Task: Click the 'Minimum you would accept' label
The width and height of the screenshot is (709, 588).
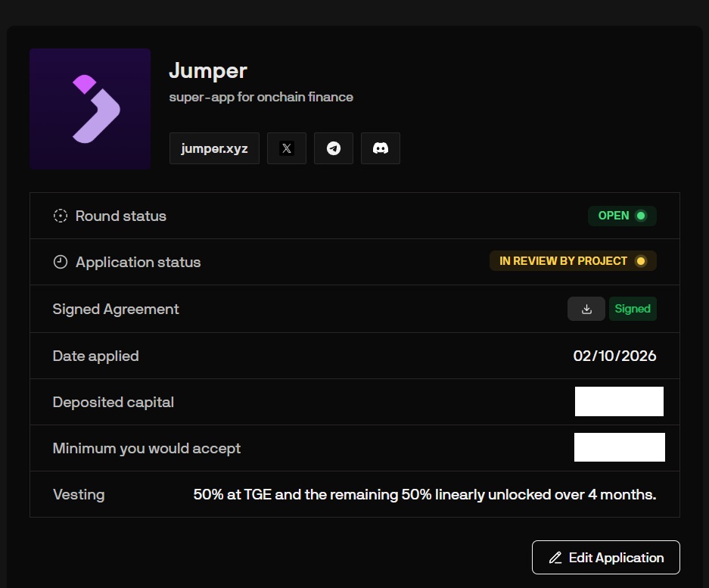Action: click(147, 448)
